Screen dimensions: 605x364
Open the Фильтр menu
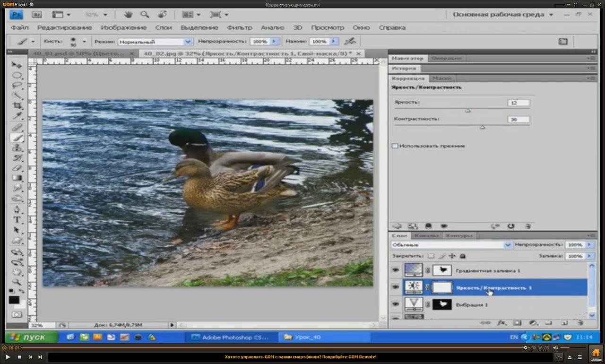point(239,27)
